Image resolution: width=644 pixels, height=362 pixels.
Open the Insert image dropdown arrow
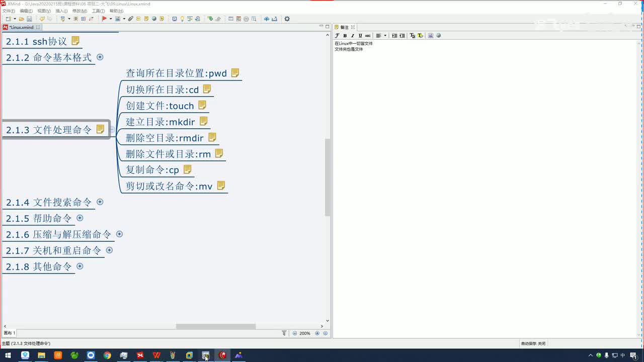coord(124,19)
